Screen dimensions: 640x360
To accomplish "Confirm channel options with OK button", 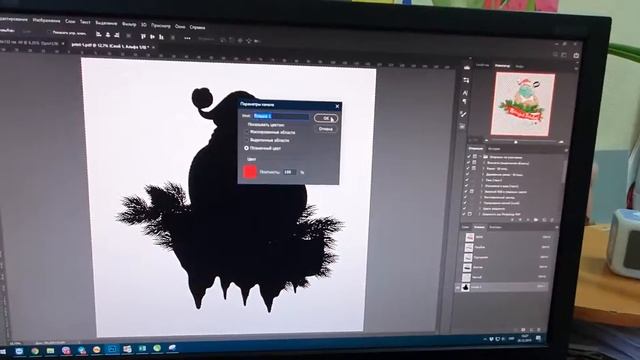I will (x=326, y=118).
